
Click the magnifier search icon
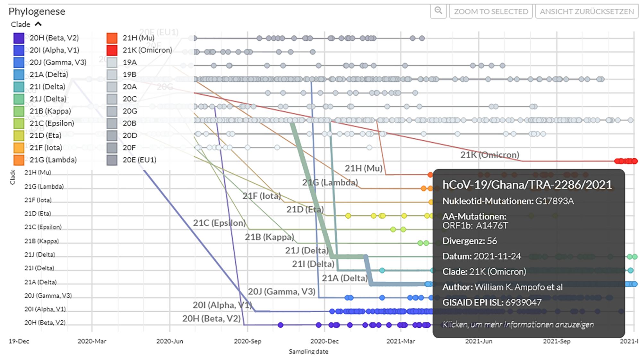point(438,11)
